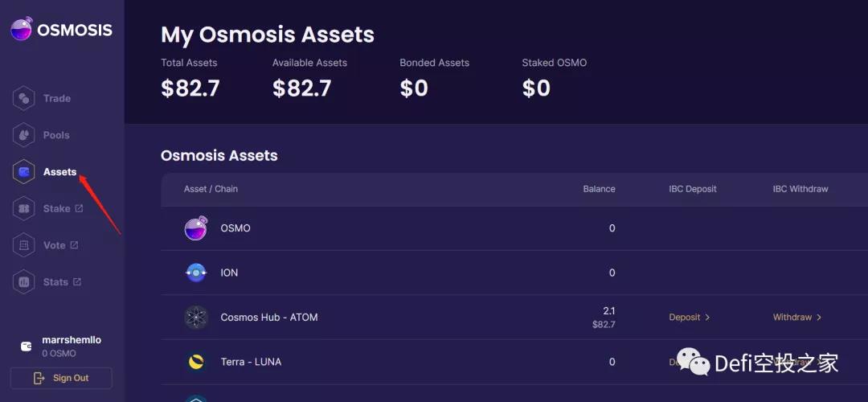Click the OSMO token icon

[196, 228]
